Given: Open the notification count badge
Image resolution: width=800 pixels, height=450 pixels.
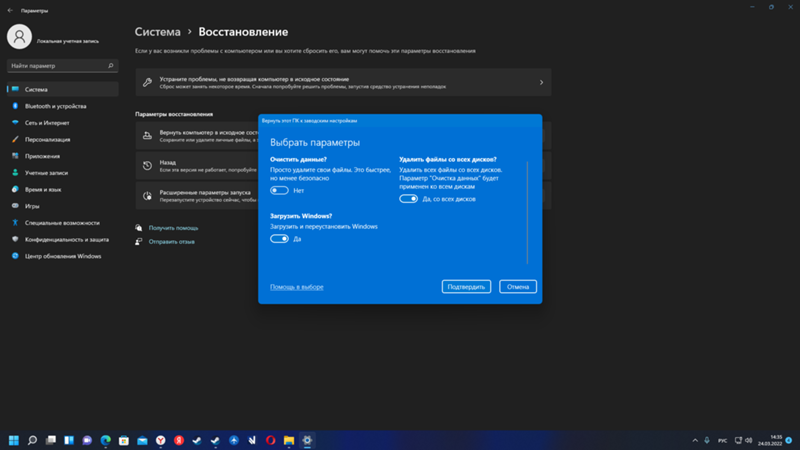Looking at the screenshot, I should 789,440.
